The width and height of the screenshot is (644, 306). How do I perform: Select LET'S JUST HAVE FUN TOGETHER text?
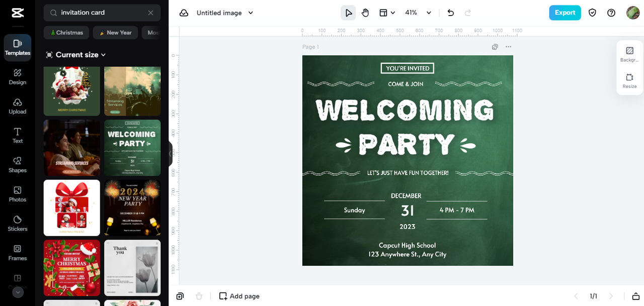pos(408,173)
